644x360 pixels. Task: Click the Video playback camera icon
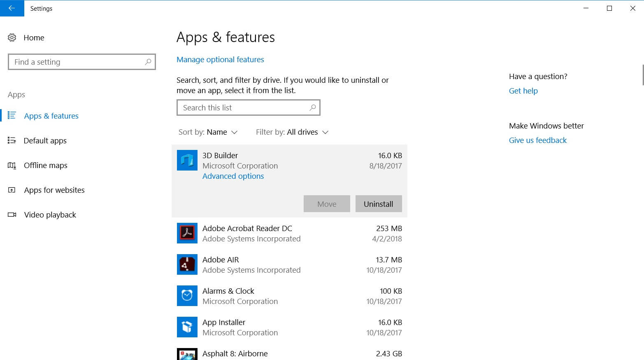point(12,215)
